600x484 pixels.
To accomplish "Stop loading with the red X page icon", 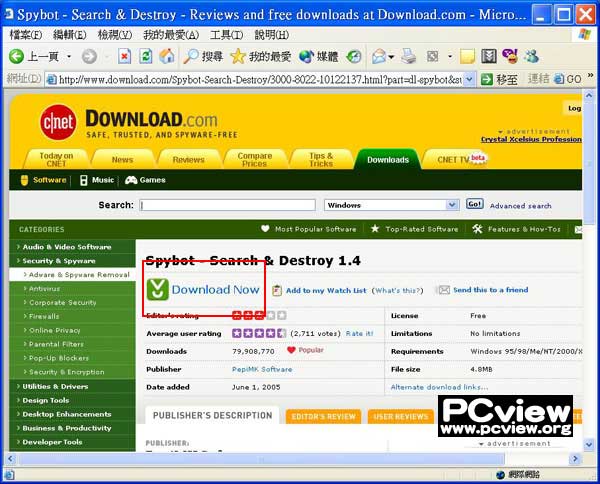I will (x=124, y=57).
